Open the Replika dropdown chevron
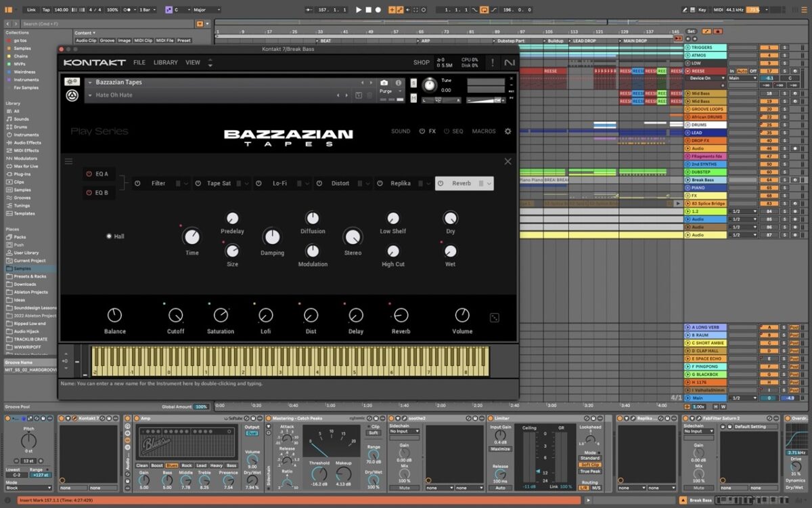Screen dimensions: 812x508 428,184
